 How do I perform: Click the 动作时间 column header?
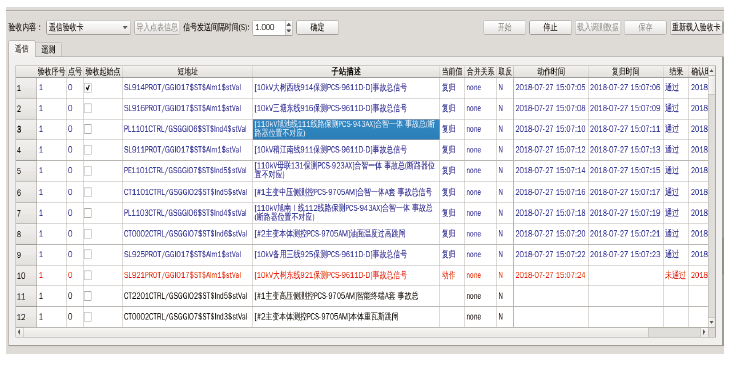tap(551, 71)
